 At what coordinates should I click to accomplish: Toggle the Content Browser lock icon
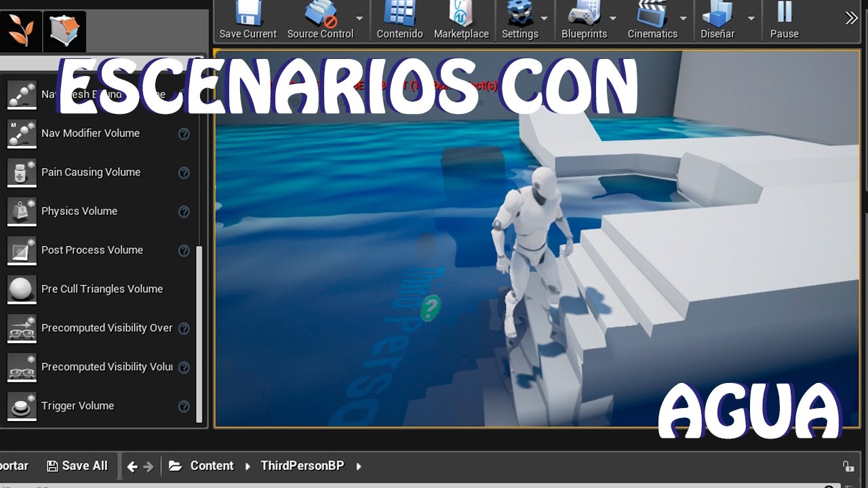point(848,466)
